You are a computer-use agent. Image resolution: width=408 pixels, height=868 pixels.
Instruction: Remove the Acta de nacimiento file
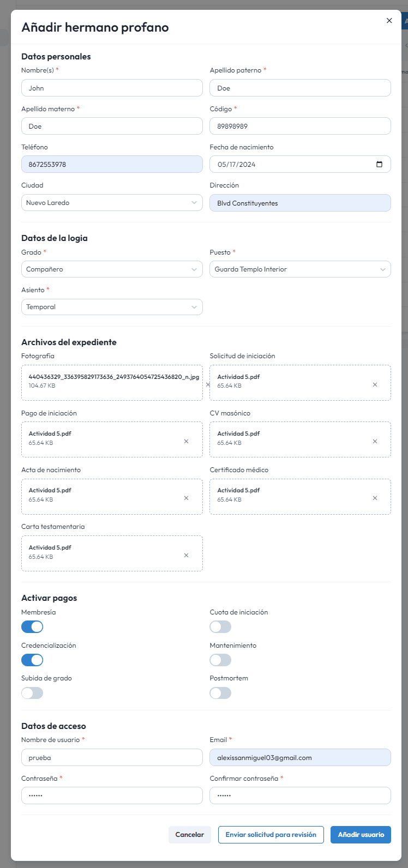coord(186,498)
